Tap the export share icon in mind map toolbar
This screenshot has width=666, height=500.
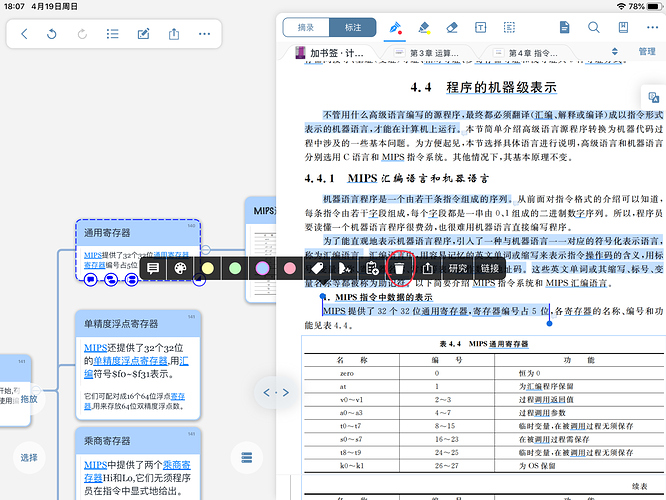174,34
